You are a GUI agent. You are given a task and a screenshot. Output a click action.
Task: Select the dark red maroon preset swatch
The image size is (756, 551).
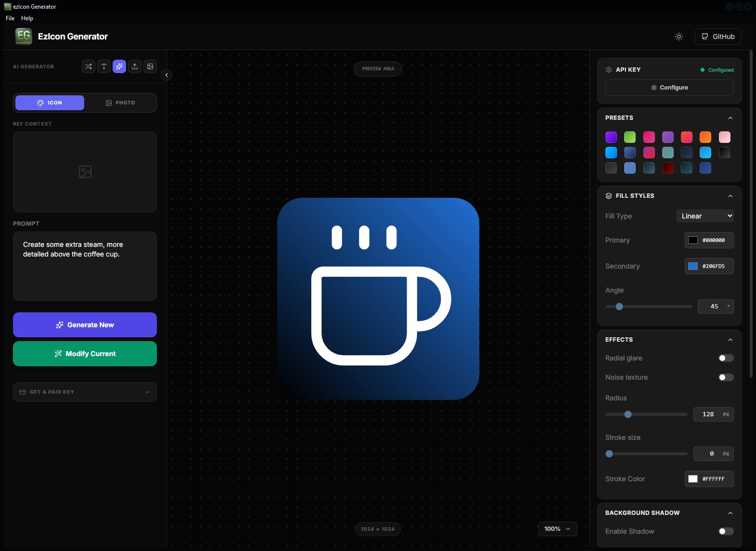(668, 168)
